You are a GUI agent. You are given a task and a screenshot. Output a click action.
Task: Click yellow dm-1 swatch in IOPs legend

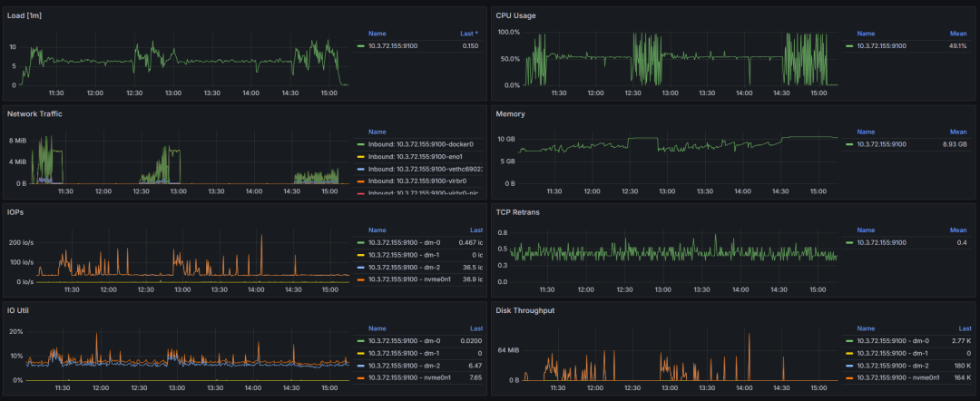tap(360, 255)
